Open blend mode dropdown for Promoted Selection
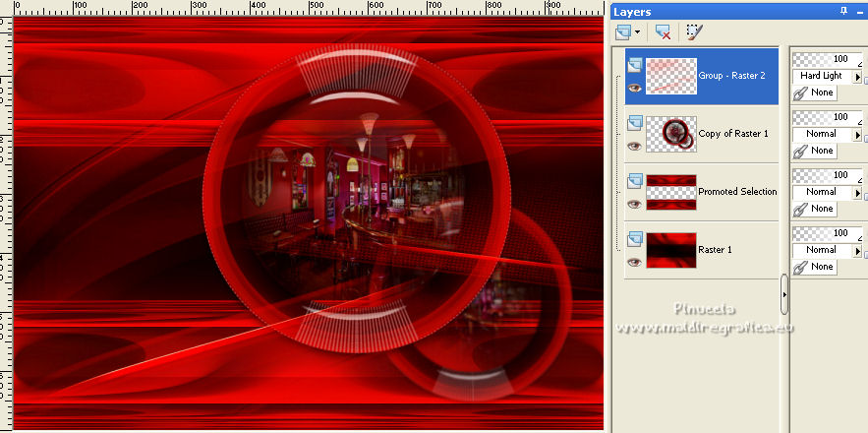Image resolution: width=868 pixels, height=433 pixels. (858, 193)
